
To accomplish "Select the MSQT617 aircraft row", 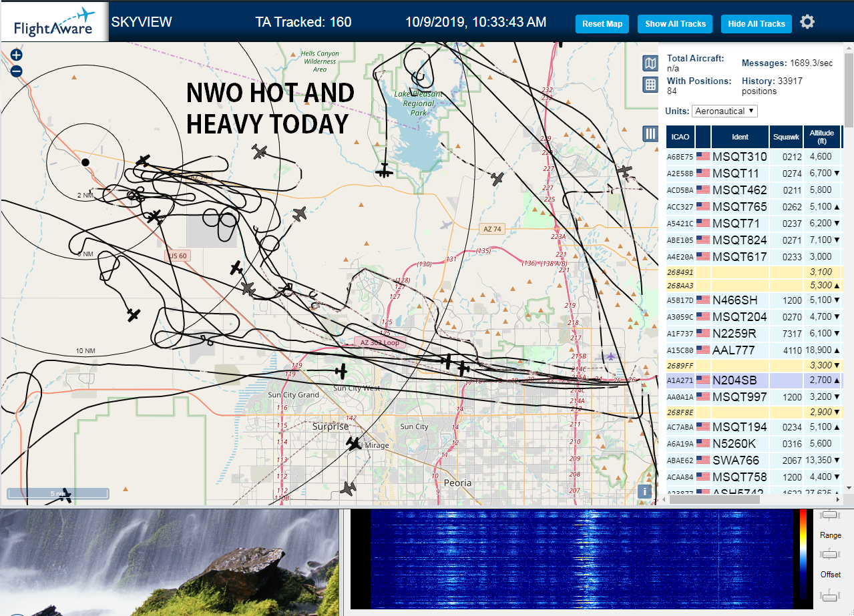I will coord(754,256).
